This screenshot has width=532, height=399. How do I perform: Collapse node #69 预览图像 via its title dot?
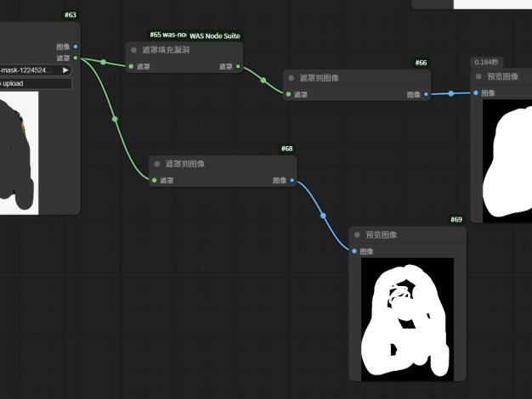pos(357,235)
